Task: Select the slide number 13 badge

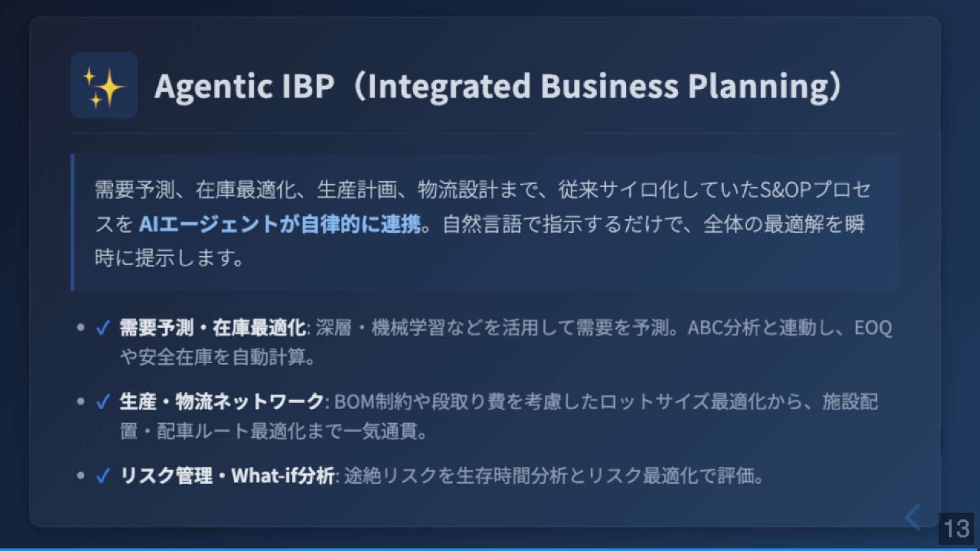Action: pos(956,529)
